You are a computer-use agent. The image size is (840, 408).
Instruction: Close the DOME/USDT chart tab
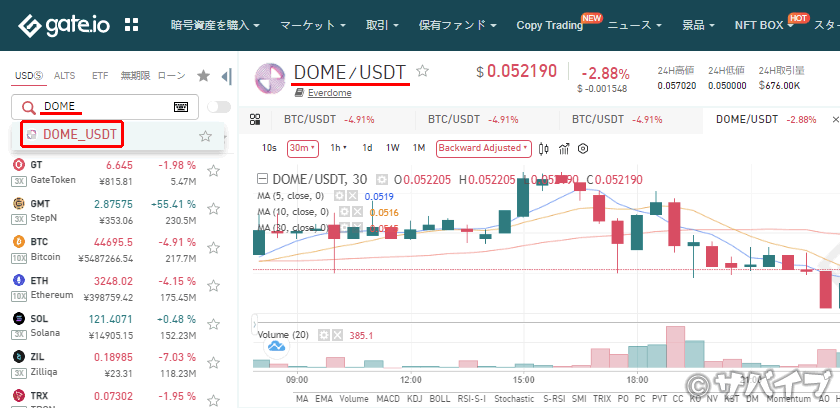[835, 119]
